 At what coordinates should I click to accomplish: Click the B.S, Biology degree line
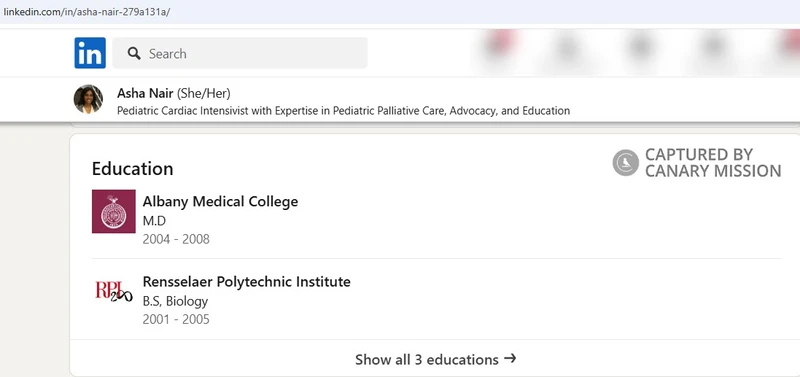176,301
